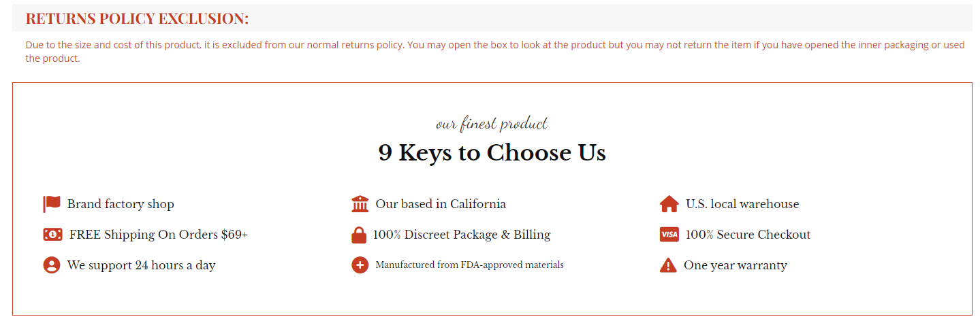The height and width of the screenshot is (321, 980).
Task: Click the Brand factory shop text
Action: pyautogui.click(x=121, y=204)
